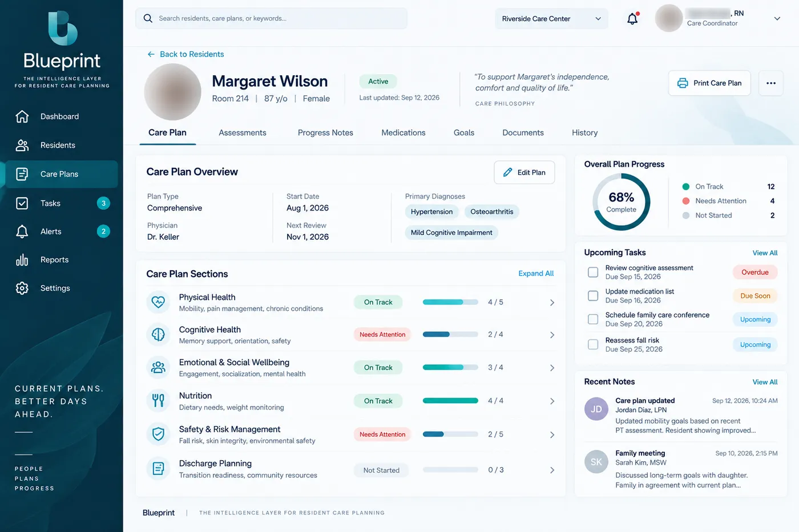Image resolution: width=799 pixels, height=532 pixels.
Task: Click Back to Residents link
Action: click(x=192, y=54)
